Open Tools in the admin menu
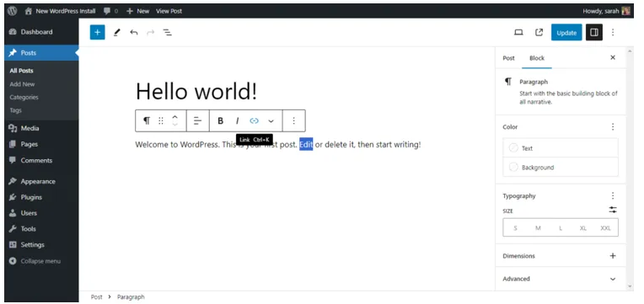Screen dimensions: 644x304 [41, 228]
